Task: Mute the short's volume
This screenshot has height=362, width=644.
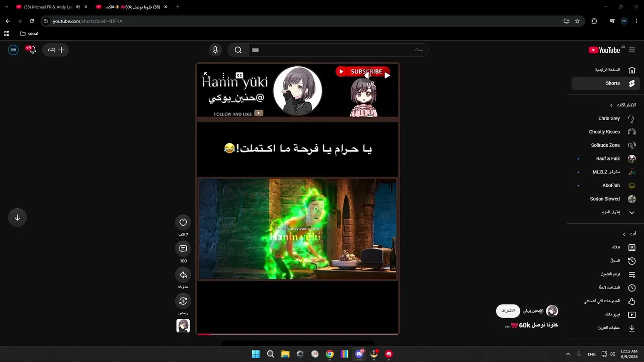Action: [x=368, y=75]
